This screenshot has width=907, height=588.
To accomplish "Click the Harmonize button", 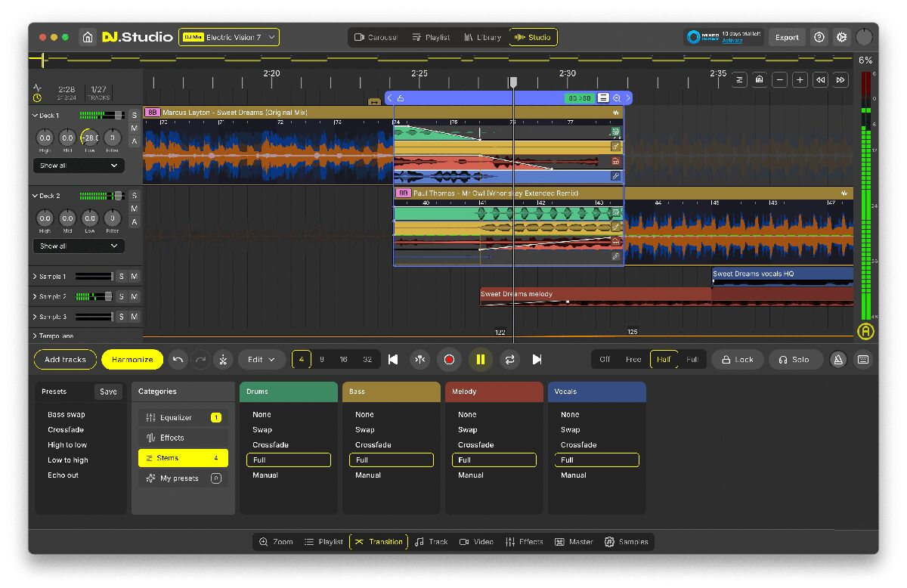I will pos(132,360).
